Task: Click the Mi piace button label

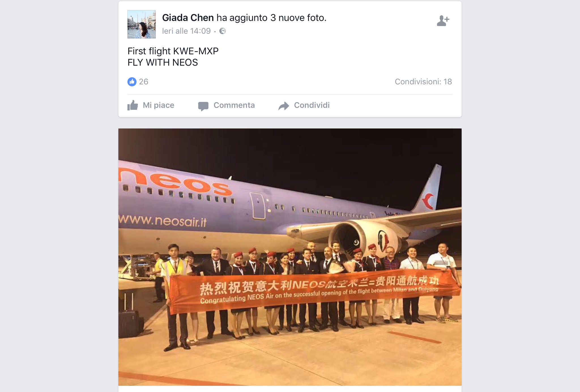Action: point(159,105)
